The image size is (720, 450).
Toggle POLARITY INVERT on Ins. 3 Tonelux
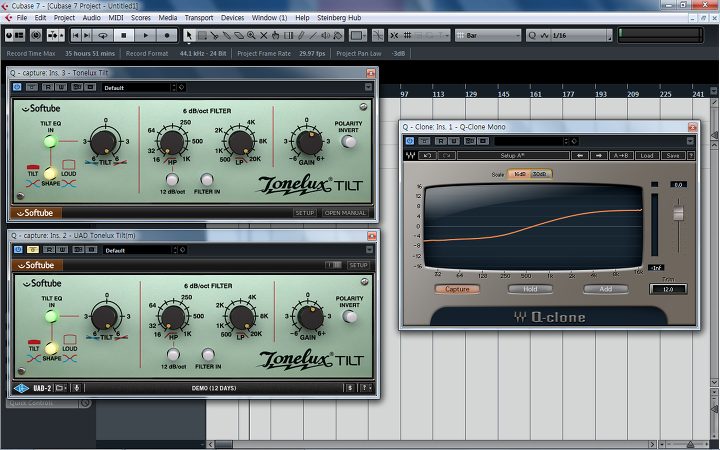click(349, 141)
